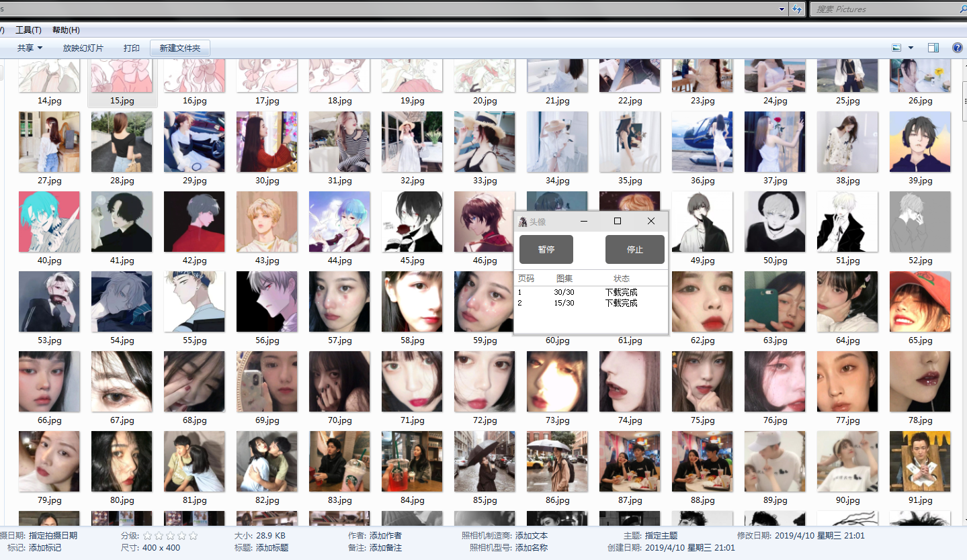This screenshot has height=560, width=967.
Task: Click 指定拍摄日期 field in details pane
Action: pos(53,536)
